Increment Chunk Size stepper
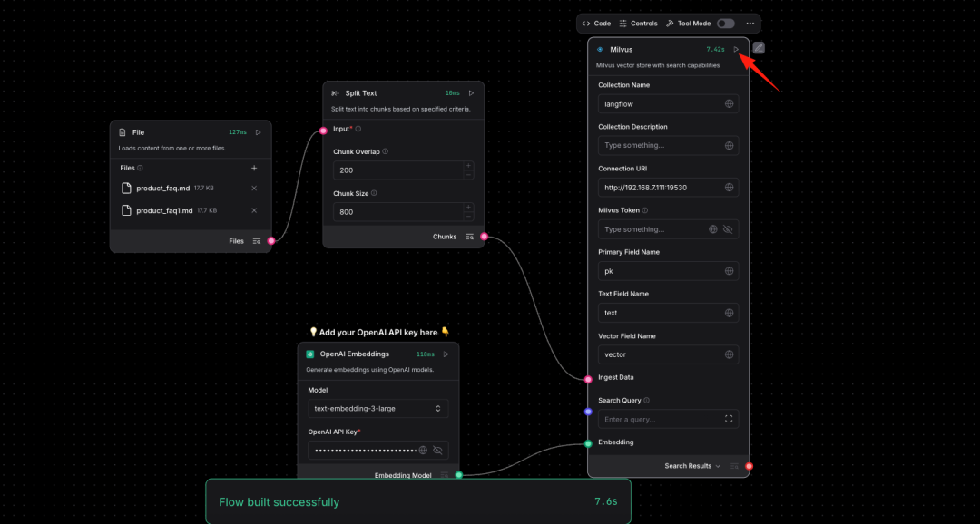The height and width of the screenshot is (524, 980). pos(469,208)
